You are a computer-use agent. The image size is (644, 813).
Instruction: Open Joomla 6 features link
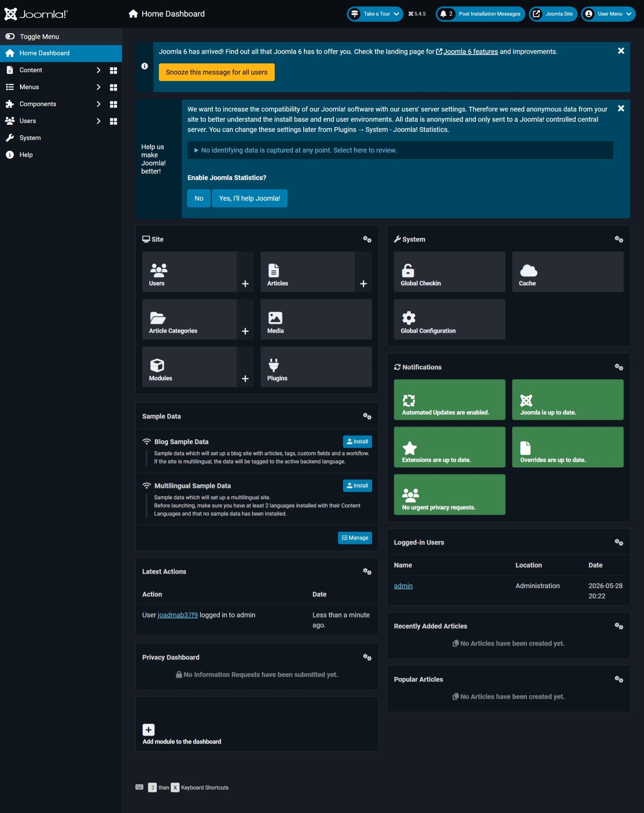coord(467,52)
